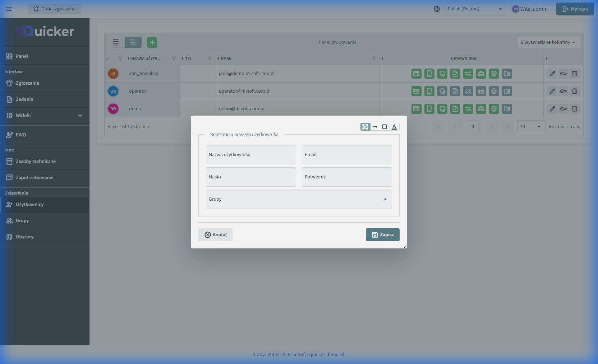Toggle mobile phone permission for demo user
Screen dimensions: 598x364
click(x=429, y=109)
